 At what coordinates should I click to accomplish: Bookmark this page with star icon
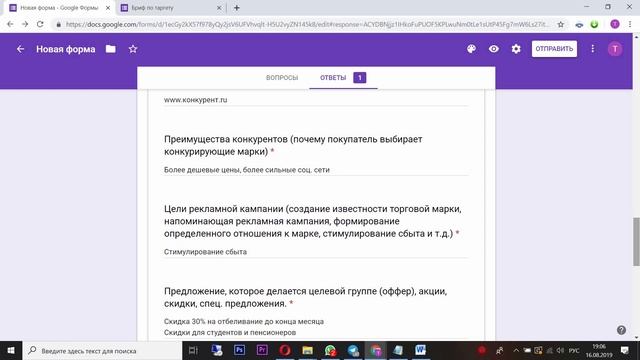[560, 24]
